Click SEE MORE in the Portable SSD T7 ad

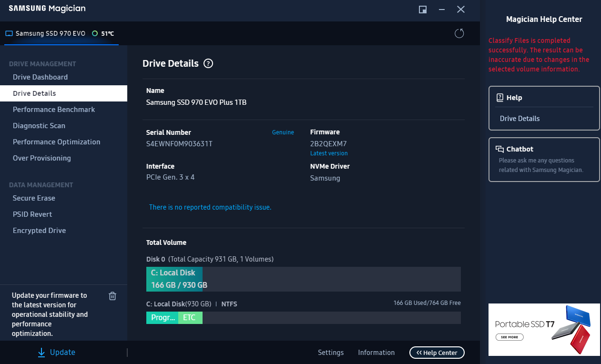(x=509, y=337)
